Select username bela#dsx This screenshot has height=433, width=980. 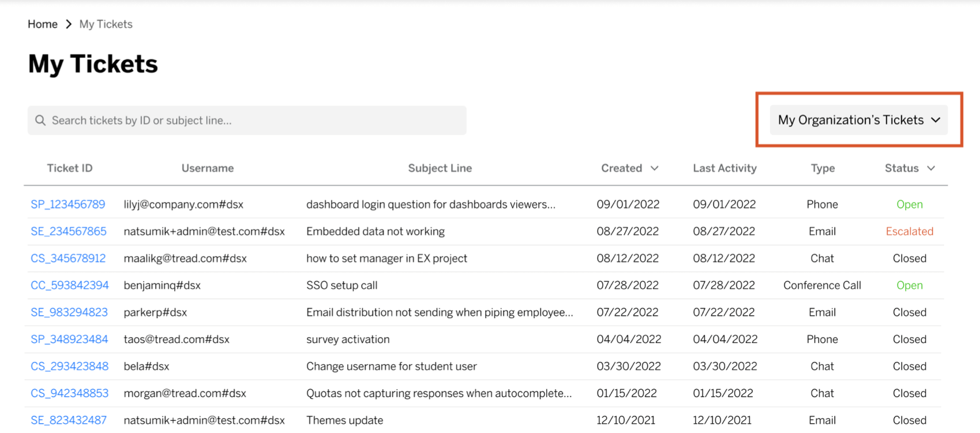point(147,367)
